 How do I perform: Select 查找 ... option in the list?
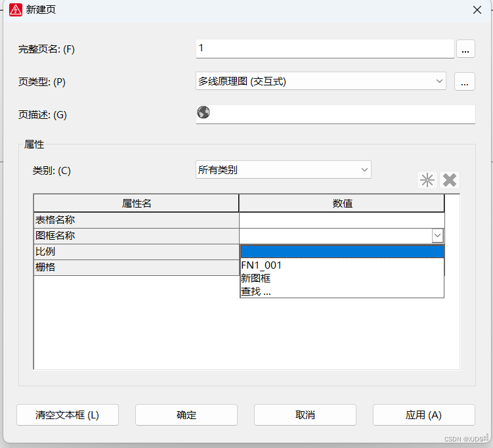256,292
